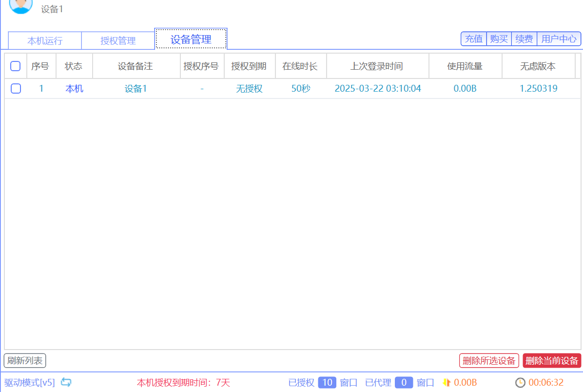Image resolution: width=583 pixels, height=392 pixels.
Task: Click the 驱动模式[v5] label
Action: click(x=30, y=382)
